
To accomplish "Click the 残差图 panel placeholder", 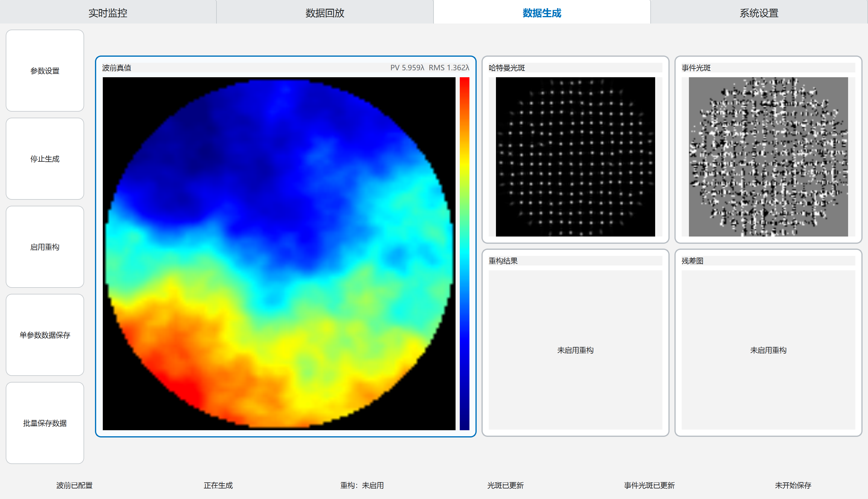I will pos(769,350).
